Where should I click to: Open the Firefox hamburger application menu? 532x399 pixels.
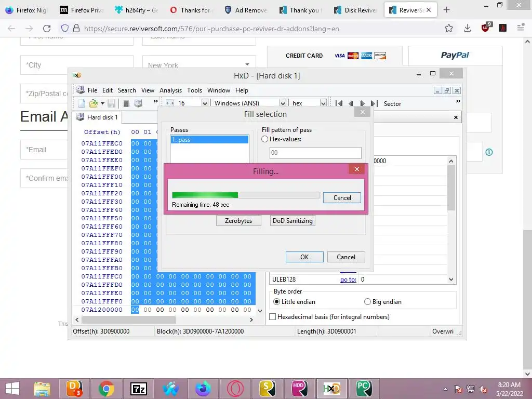[521, 28]
